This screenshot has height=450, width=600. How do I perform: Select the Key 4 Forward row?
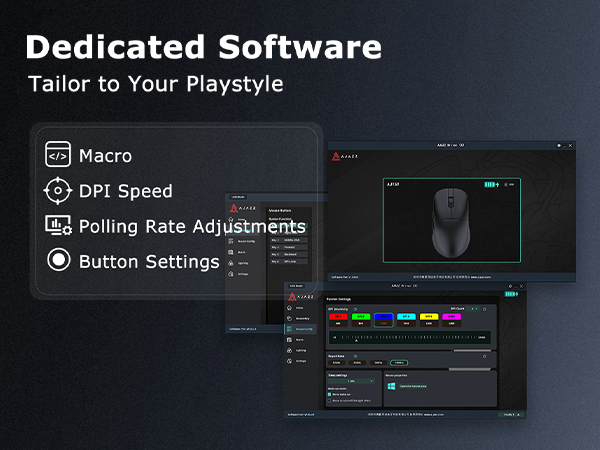pos(289,247)
